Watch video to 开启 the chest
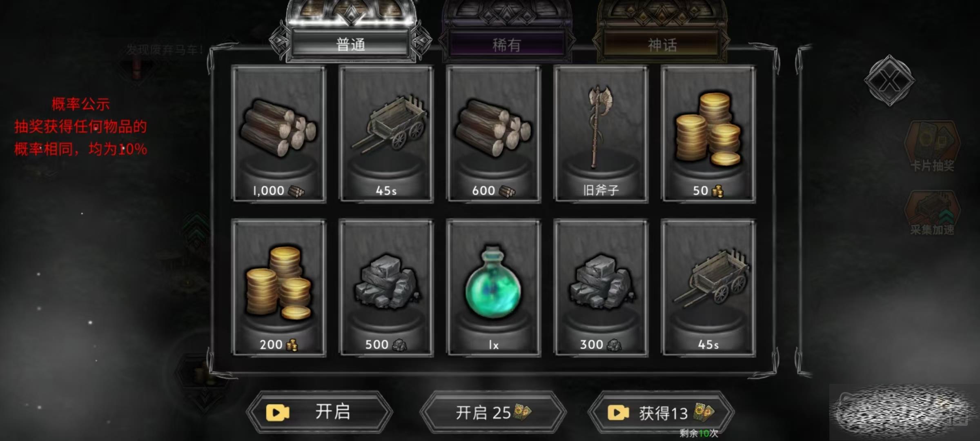The image size is (980, 441). [319, 412]
